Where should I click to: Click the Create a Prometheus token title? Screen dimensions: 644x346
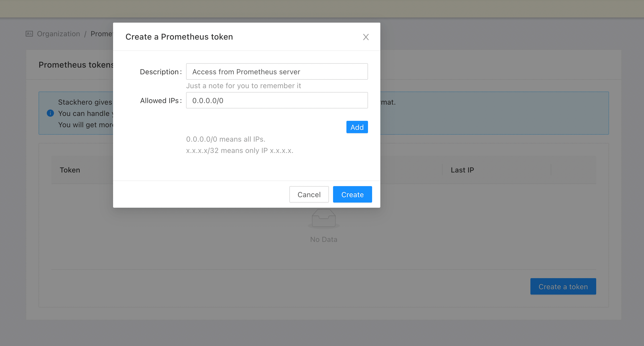(179, 37)
